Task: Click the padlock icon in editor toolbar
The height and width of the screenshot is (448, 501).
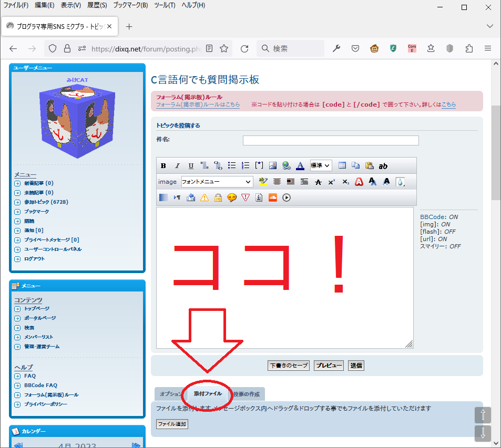Action: tap(218, 197)
